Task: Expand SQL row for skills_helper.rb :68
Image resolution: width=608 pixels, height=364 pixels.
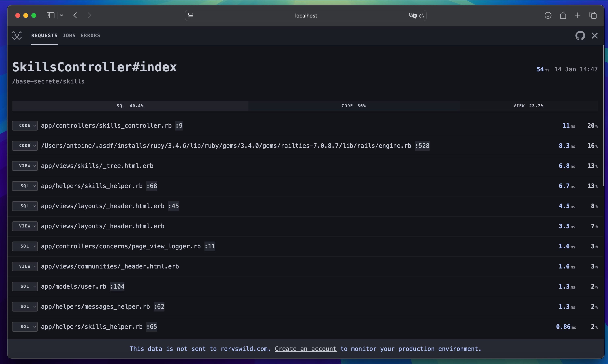Action: 25,186
